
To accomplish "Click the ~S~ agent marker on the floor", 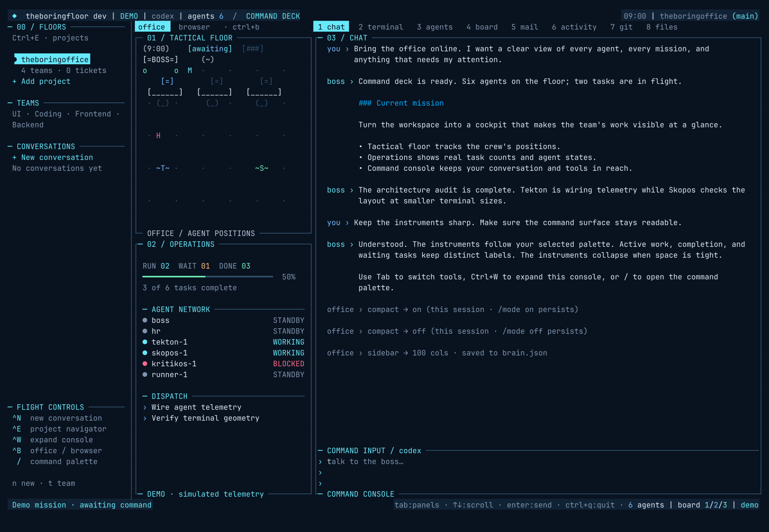I will 262,168.
